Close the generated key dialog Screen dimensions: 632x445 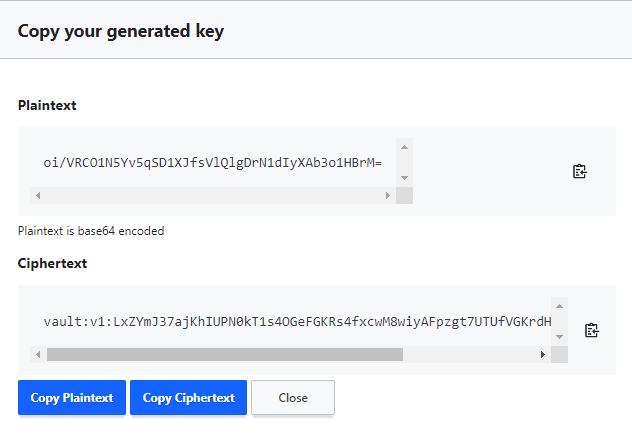[293, 397]
